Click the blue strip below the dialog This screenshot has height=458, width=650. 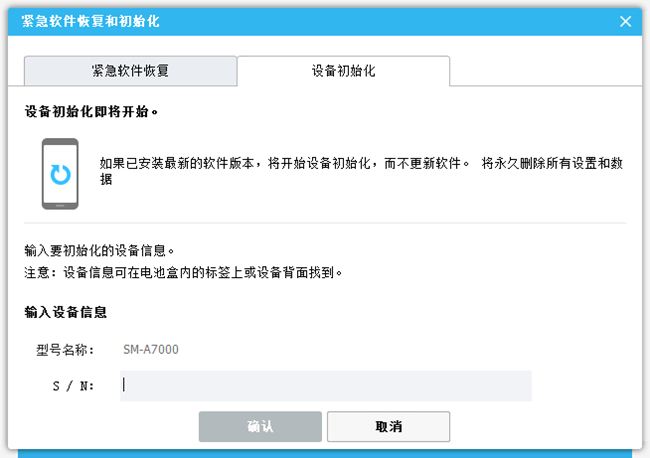click(325, 453)
